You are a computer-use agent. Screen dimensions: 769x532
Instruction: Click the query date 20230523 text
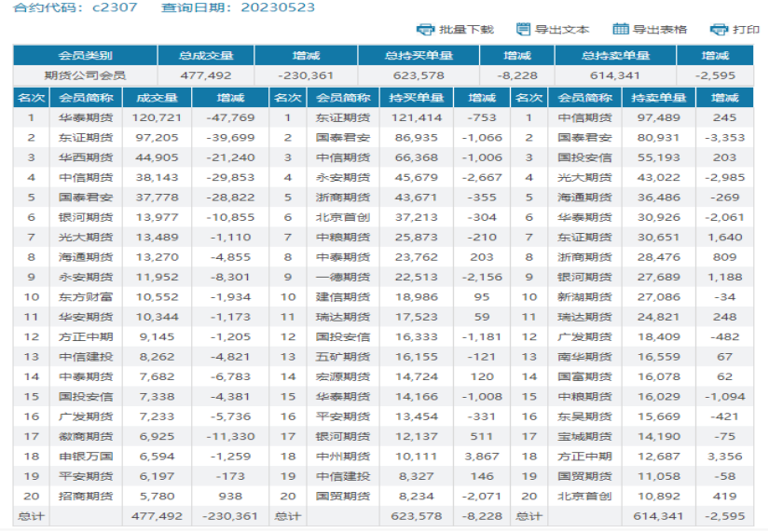[x=278, y=7]
